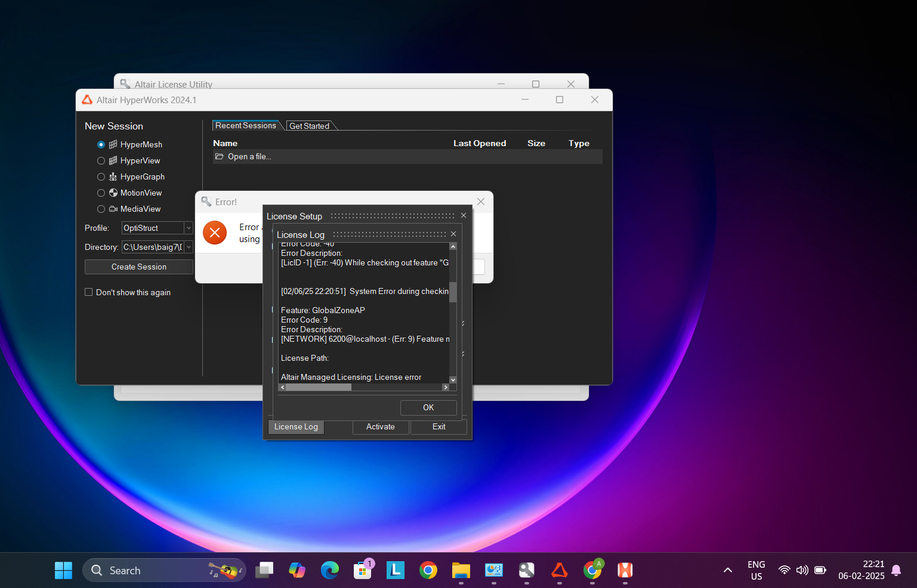This screenshot has height=588, width=917.
Task: Click the red error X icon
Action: (x=215, y=233)
